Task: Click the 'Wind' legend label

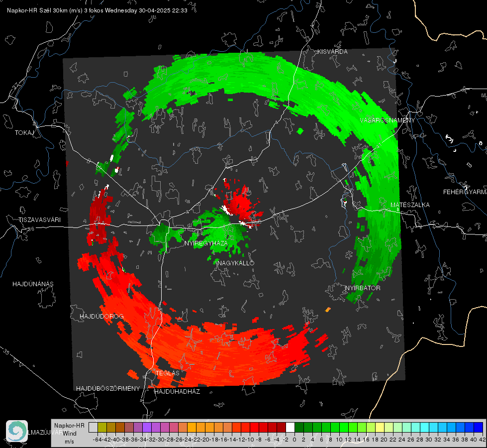Action: click(70, 434)
